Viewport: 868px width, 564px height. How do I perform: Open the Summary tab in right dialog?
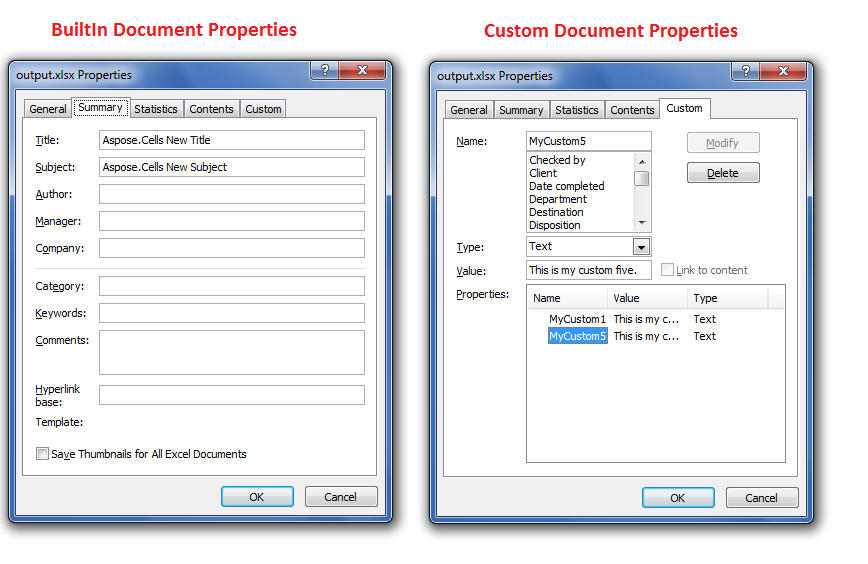tap(521, 110)
